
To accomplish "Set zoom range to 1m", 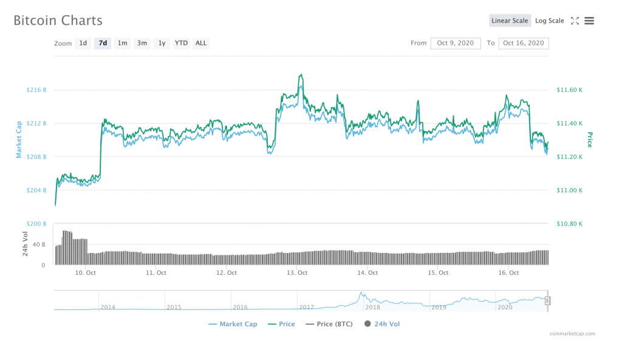I will [x=122, y=43].
